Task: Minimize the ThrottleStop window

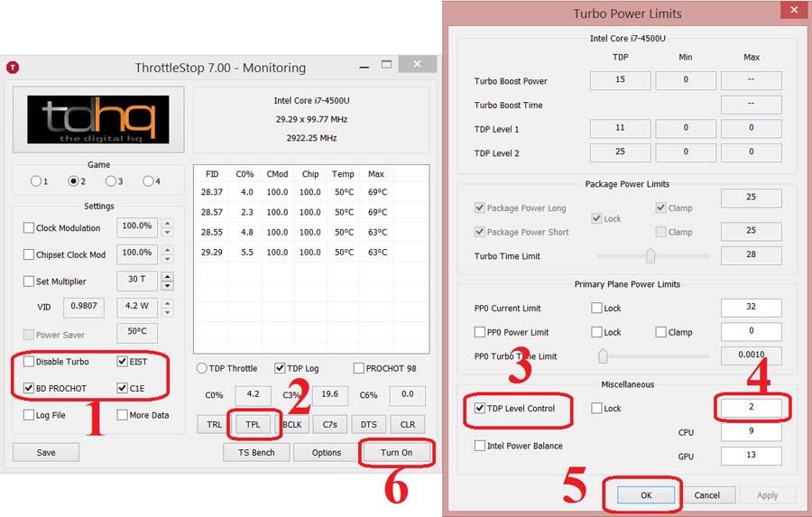Action: 364,66
